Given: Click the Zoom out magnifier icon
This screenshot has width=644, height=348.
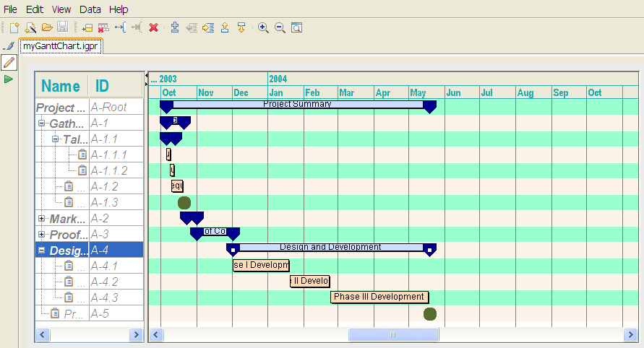Looking at the screenshot, I should click(x=280, y=27).
